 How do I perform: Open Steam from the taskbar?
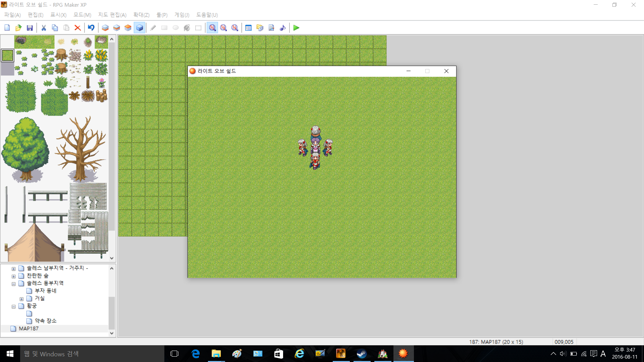coord(362,354)
